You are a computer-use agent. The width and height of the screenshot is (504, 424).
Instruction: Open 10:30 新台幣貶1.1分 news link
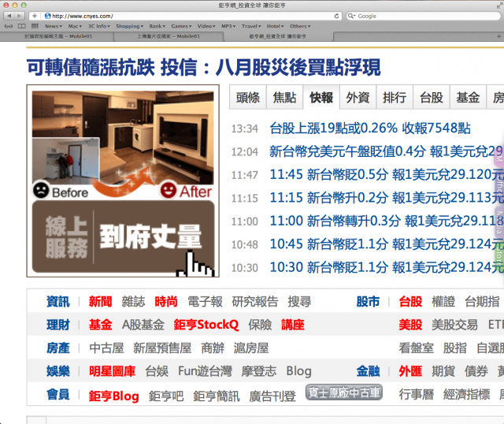tap(387, 267)
